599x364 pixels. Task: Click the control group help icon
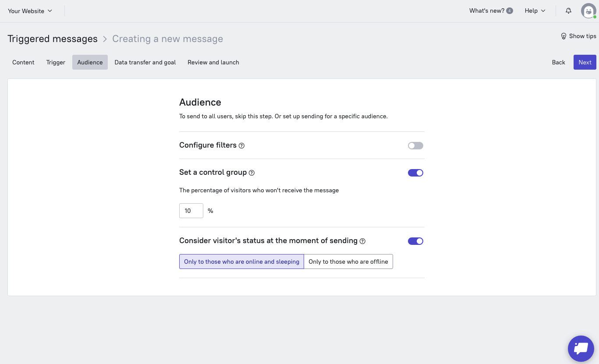(252, 173)
